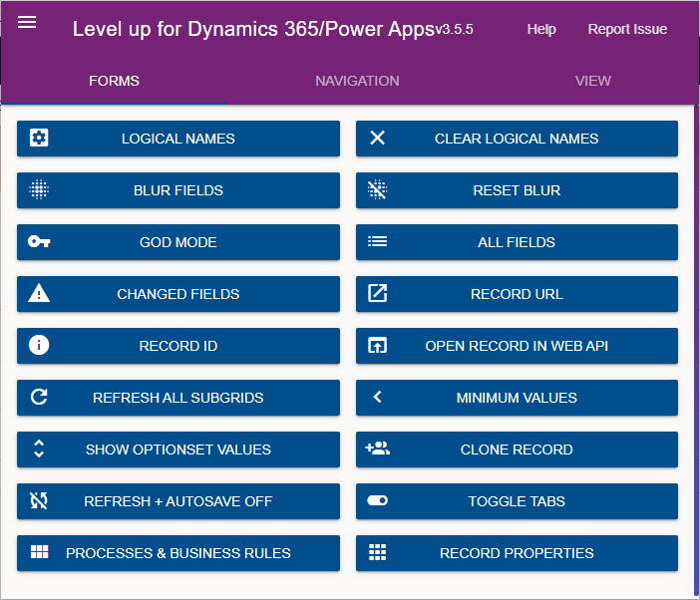Image resolution: width=700 pixels, height=600 pixels.
Task: Click the REFRESH ALL SUBGRIDS label
Action: [178, 398]
